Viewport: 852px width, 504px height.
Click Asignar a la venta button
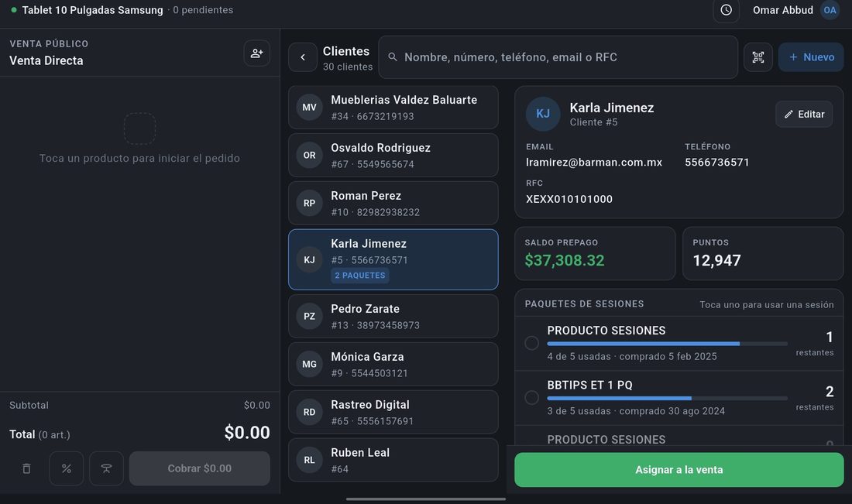[679, 470]
